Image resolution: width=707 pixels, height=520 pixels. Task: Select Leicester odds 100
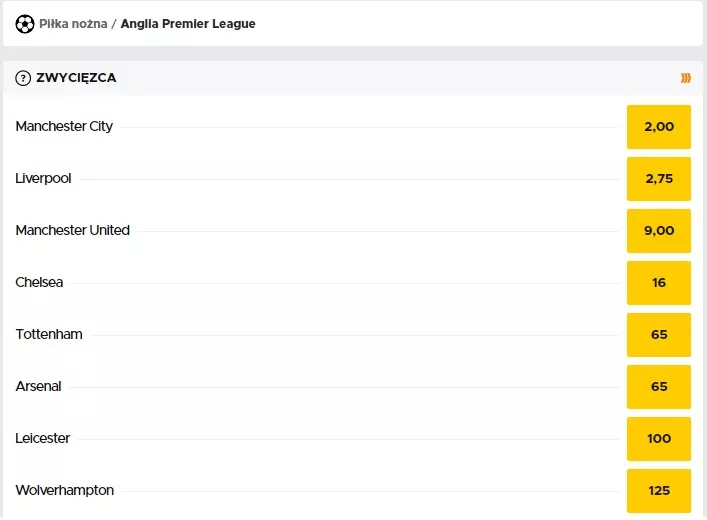point(659,439)
